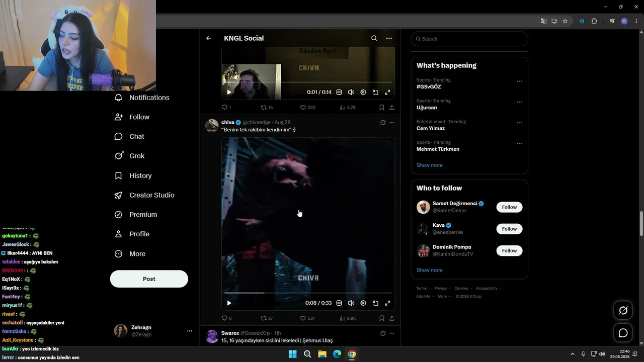
Task: Repost chiva's post with 27 reposts
Action: 267,318
